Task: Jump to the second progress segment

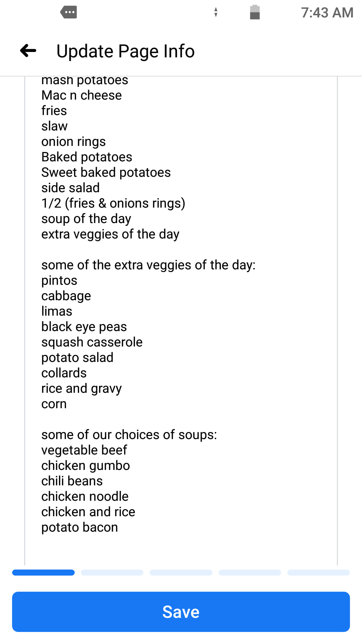Action: tap(112, 573)
